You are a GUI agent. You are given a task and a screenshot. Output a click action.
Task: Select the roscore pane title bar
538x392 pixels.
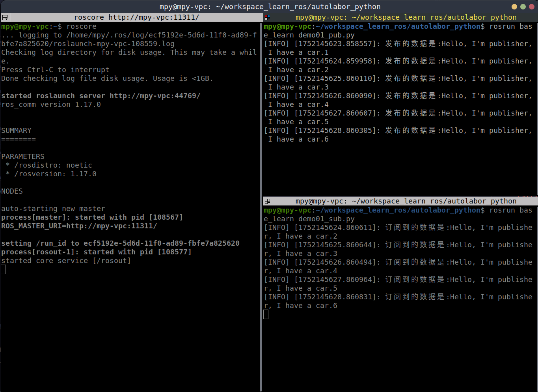click(x=136, y=17)
